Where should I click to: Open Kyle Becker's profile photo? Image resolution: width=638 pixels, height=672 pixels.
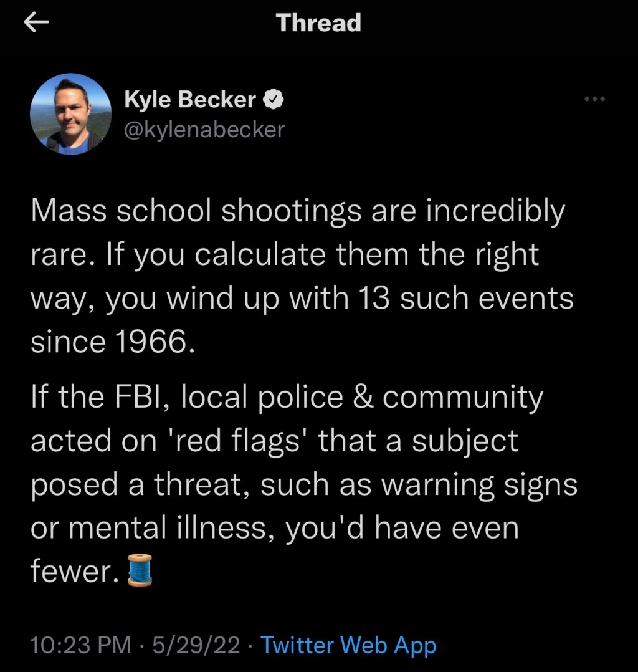click(x=70, y=114)
